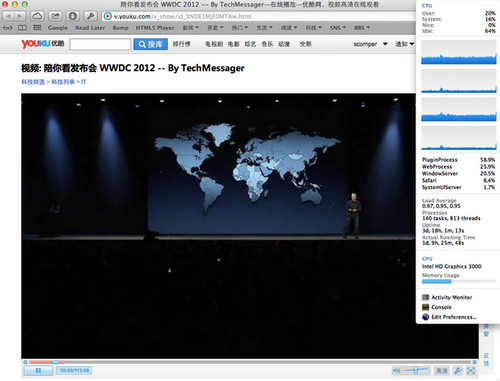This screenshot has height=381, width=500.
Task: Click the SystemUIServer process row
Action: click(x=458, y=187)
